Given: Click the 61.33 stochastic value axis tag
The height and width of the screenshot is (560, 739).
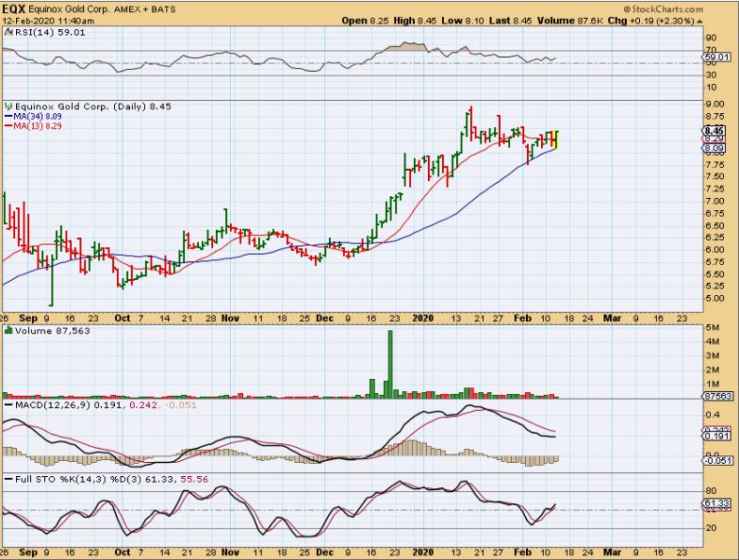Looking at the screenshot, I should (714, 505).
